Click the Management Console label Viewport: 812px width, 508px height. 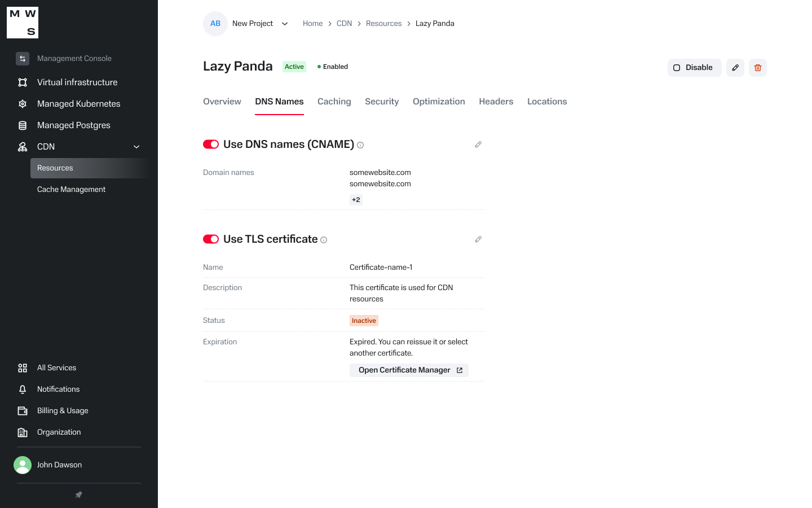(x=74, y=59)
